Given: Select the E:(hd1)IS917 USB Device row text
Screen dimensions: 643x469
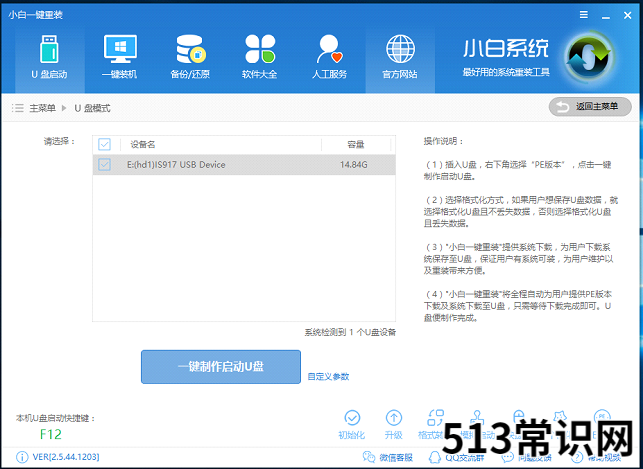Looking at the screenshot, I should [176, 165].
